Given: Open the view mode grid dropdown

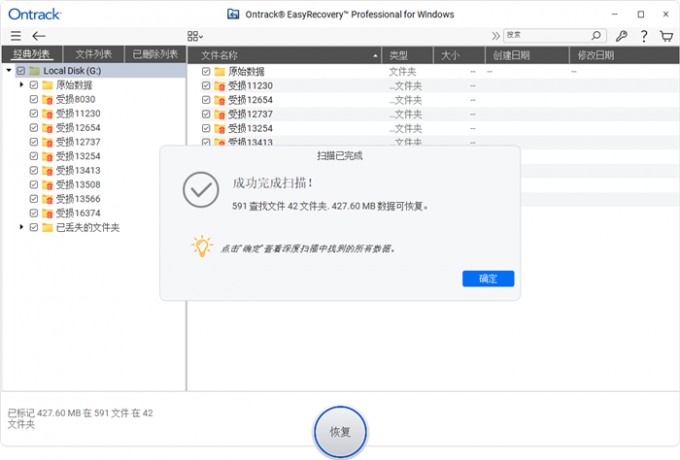Looking at the screenshot, I should pos(195,36).
